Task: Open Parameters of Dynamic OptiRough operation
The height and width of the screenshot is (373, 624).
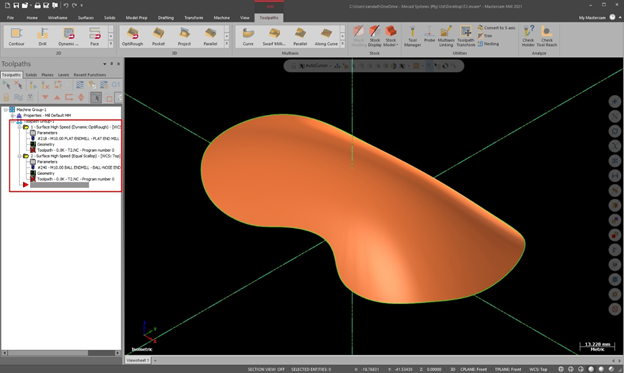Action: [x=47, y=133]
